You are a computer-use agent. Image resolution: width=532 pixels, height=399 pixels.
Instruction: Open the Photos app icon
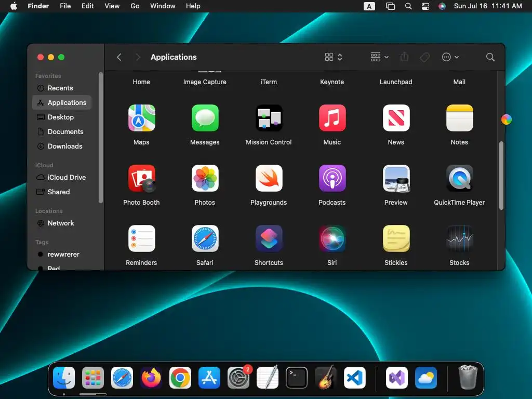point(205,178)
